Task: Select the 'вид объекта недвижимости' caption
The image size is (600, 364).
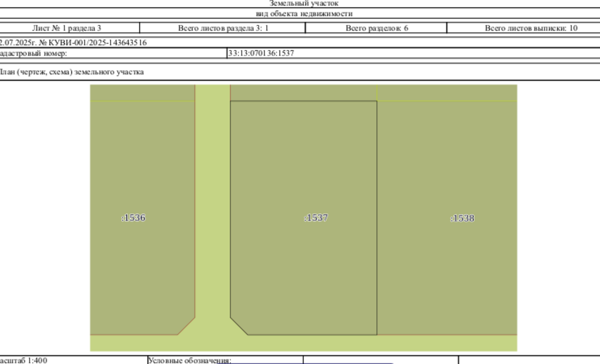Action: point(304,14)
